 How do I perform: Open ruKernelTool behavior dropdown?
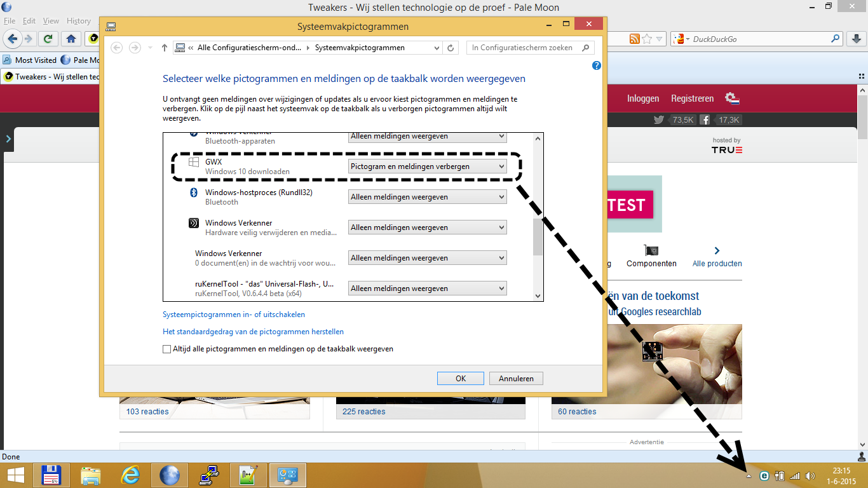428,288
